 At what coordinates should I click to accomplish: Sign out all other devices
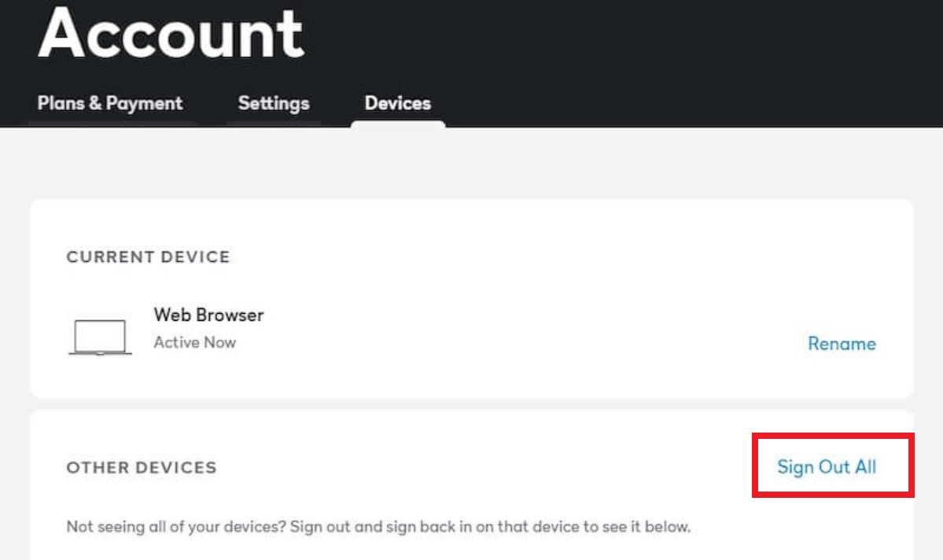827,466
